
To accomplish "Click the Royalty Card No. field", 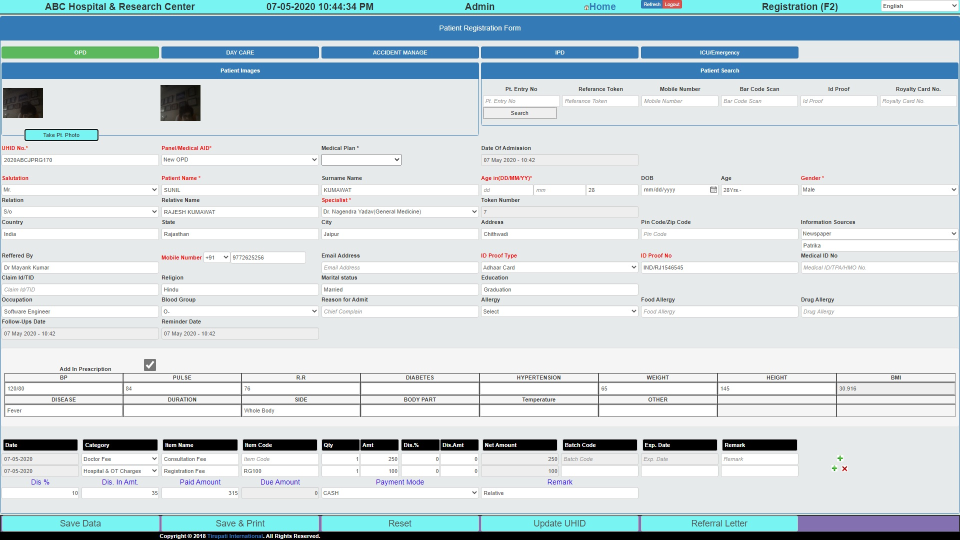I will [918, 101].
